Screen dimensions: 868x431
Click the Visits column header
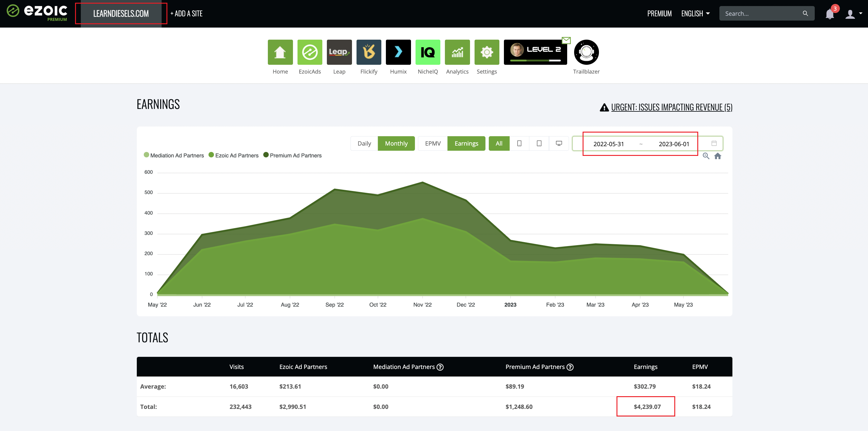[237, 367]
